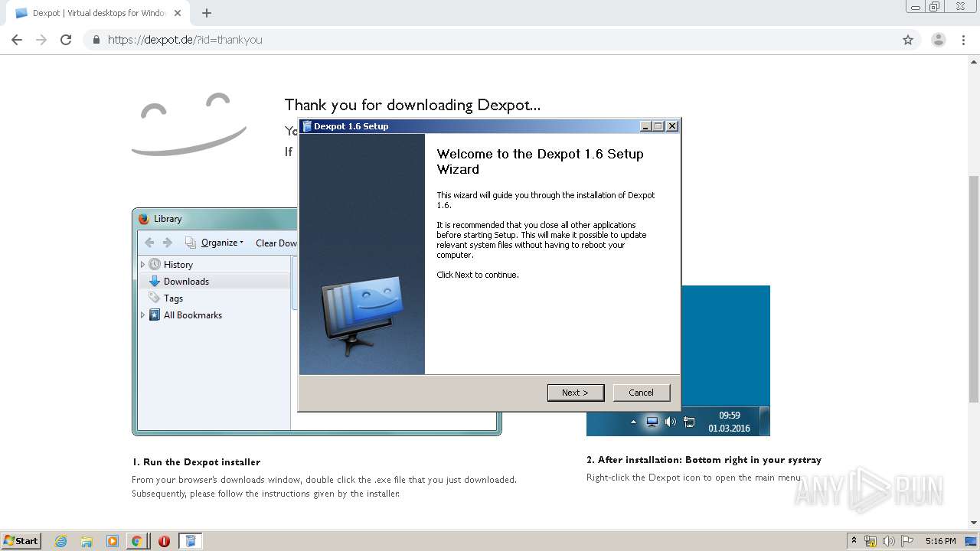Open Organize dropdown in Library image
Viewport: 980px width, 551px height.
(215, 243)
